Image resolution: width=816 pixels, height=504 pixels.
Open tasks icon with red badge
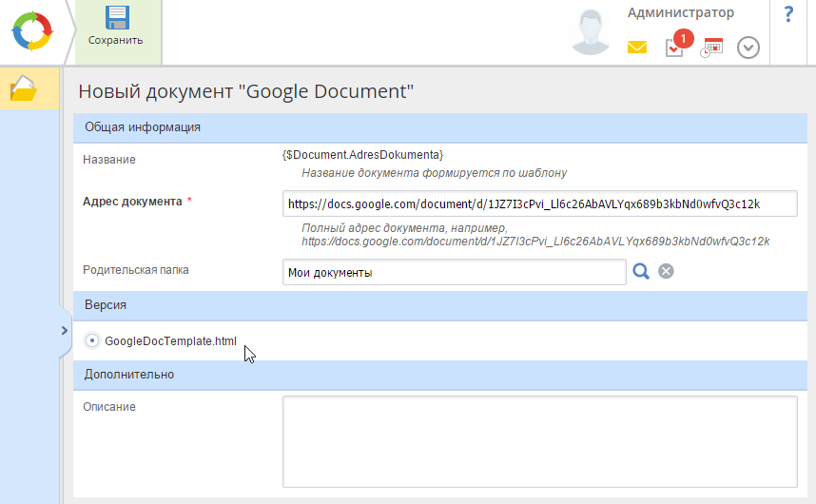point(674,47)
